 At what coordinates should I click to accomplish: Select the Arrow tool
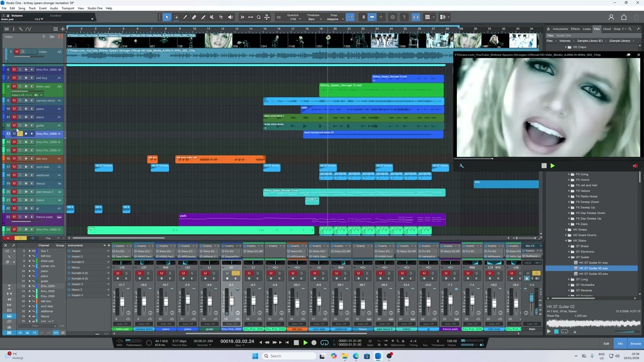[167, 17]
